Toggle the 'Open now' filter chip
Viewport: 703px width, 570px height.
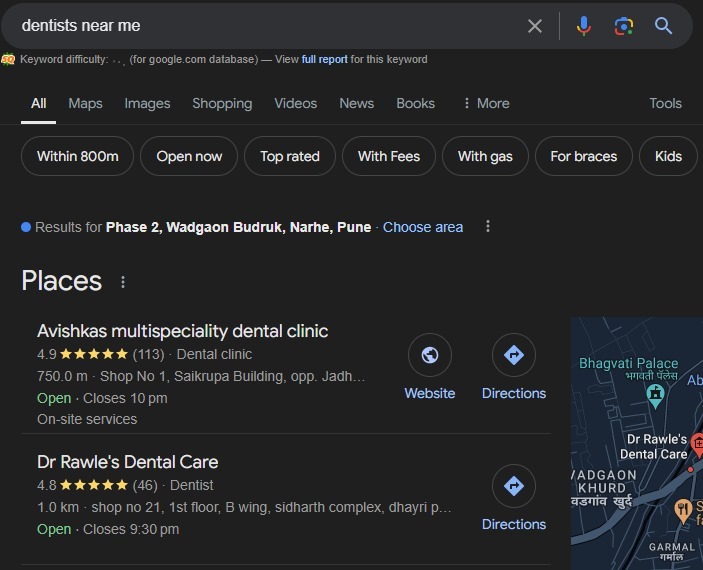click(189, 156)
